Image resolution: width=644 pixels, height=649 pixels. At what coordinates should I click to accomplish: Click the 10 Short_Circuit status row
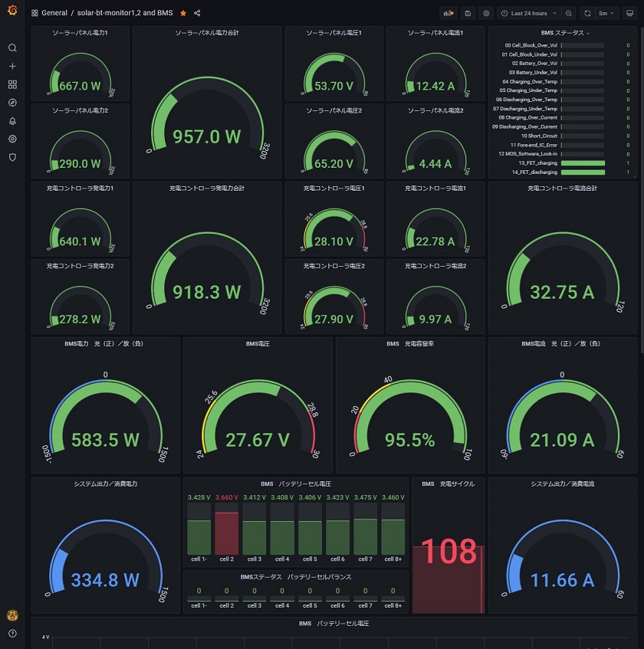(562, 136)
